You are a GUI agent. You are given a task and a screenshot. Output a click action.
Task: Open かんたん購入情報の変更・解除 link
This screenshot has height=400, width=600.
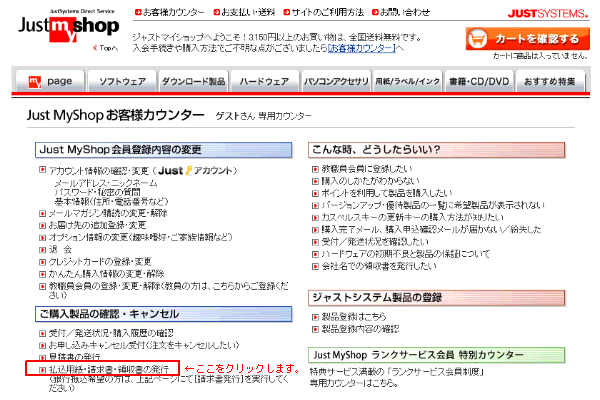[106, 274]
